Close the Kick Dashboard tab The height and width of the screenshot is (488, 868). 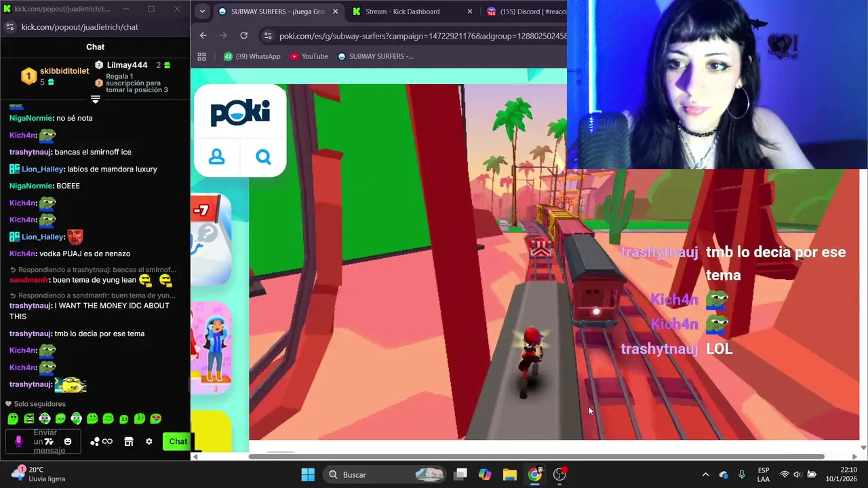(470, 12)
